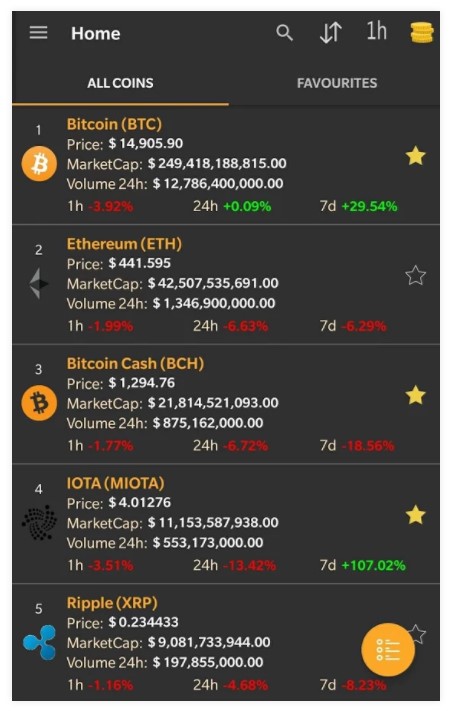This screenshot has height=711, width=453.
Task: Change the 1h time period selector
Action: [377, 32]
